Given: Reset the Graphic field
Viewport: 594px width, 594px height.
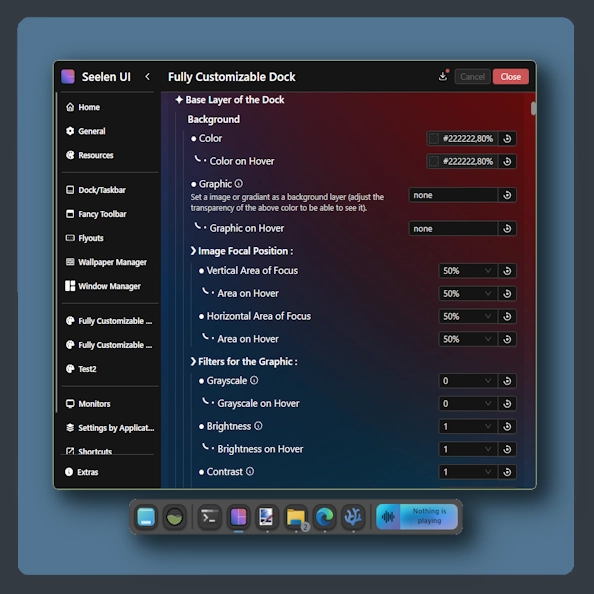Looking at the screenshot, I should pos(507,195).
